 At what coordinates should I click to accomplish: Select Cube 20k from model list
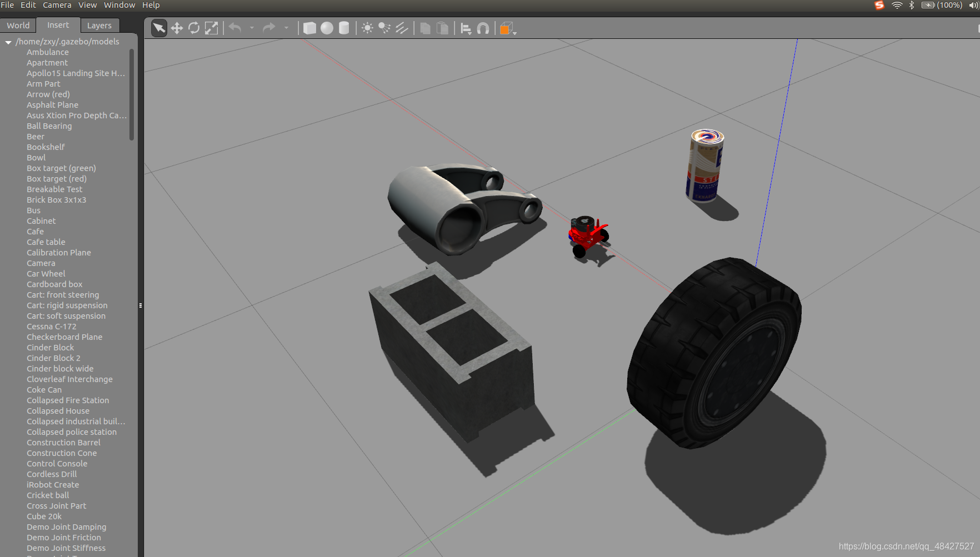click(x=44, y=516)
